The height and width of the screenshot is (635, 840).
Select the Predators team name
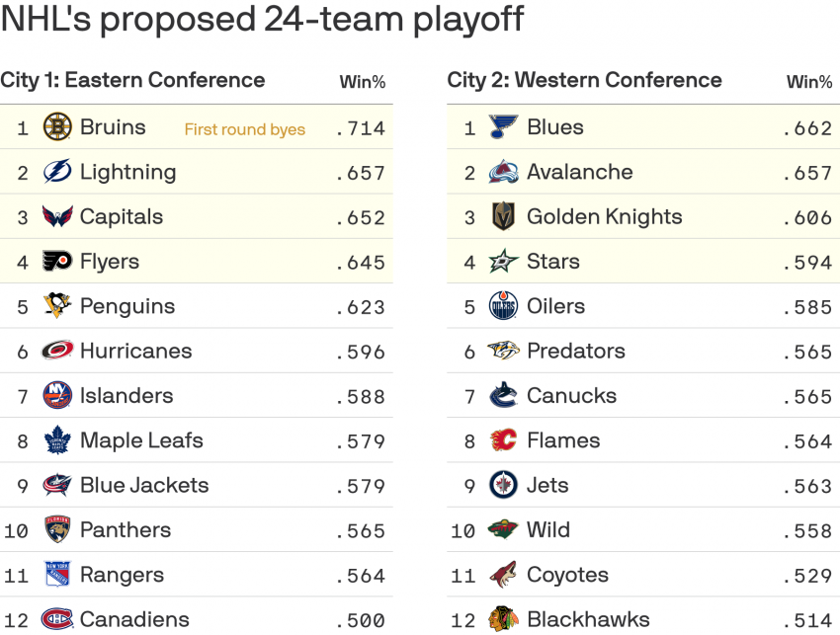click(x=575, y=351)
